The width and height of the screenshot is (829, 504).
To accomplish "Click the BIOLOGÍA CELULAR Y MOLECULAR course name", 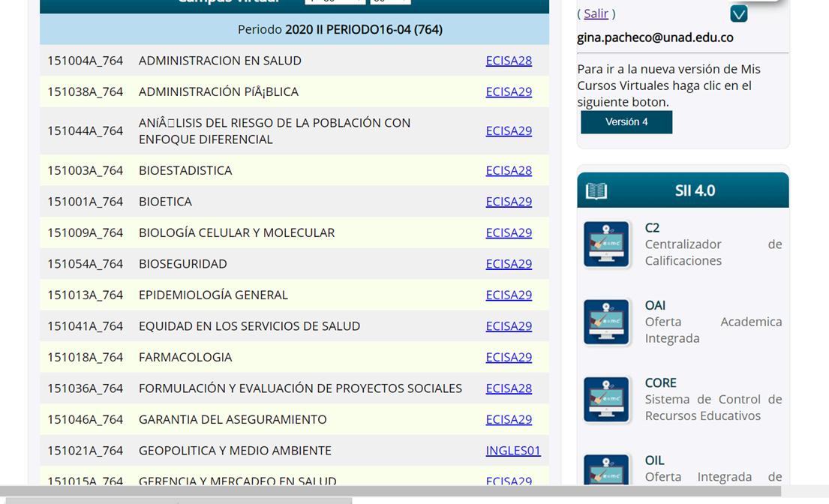I will [x=237, y=233].
